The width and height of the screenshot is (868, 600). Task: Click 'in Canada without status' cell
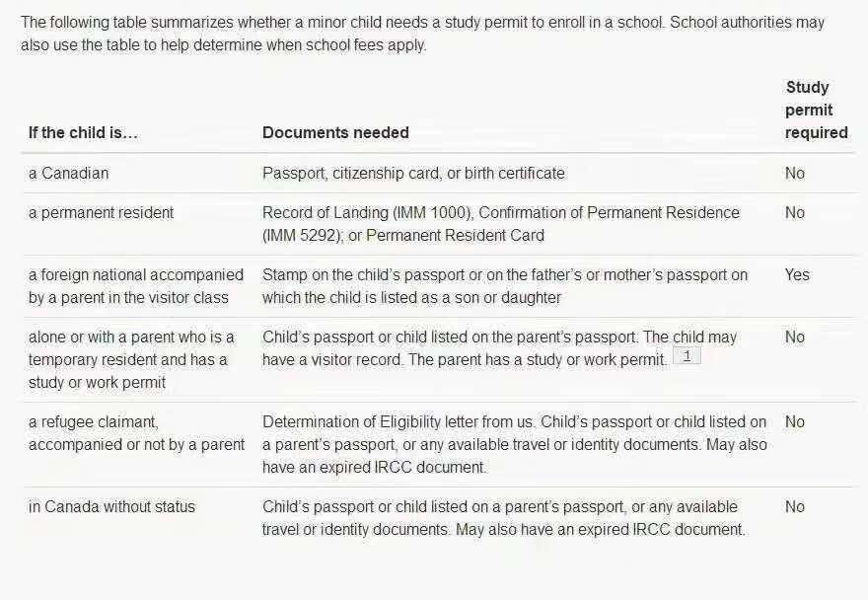pyautogui.click(x=111, y=506)
